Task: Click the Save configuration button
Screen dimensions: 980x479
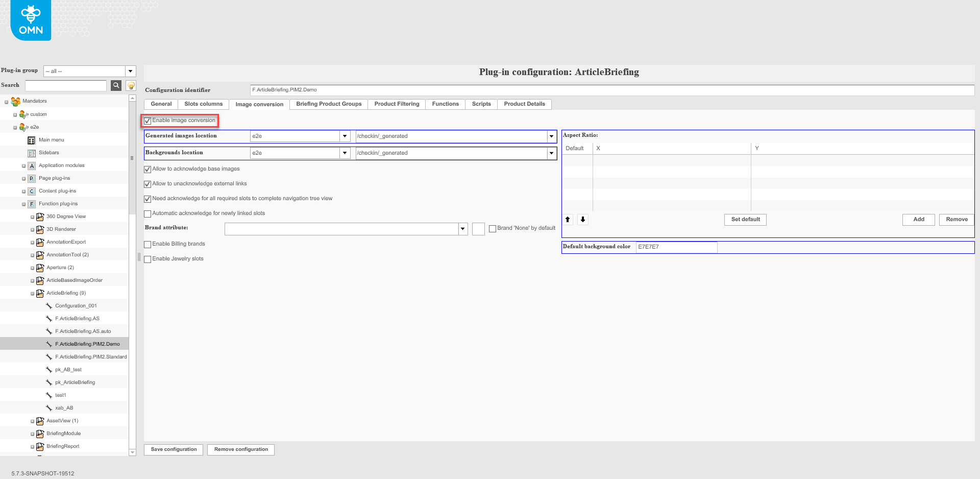Action: [173, 449]
